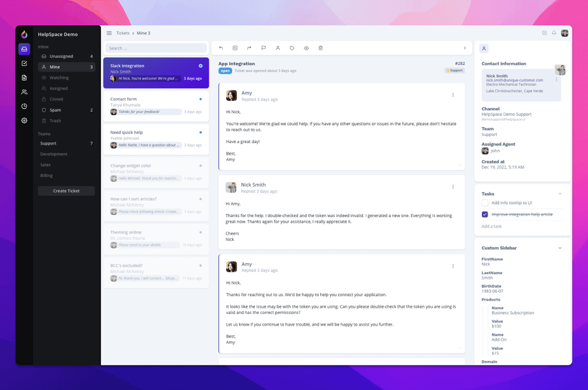Open the Slack Integration ticket from Nick Smith

tap(156, 73)
